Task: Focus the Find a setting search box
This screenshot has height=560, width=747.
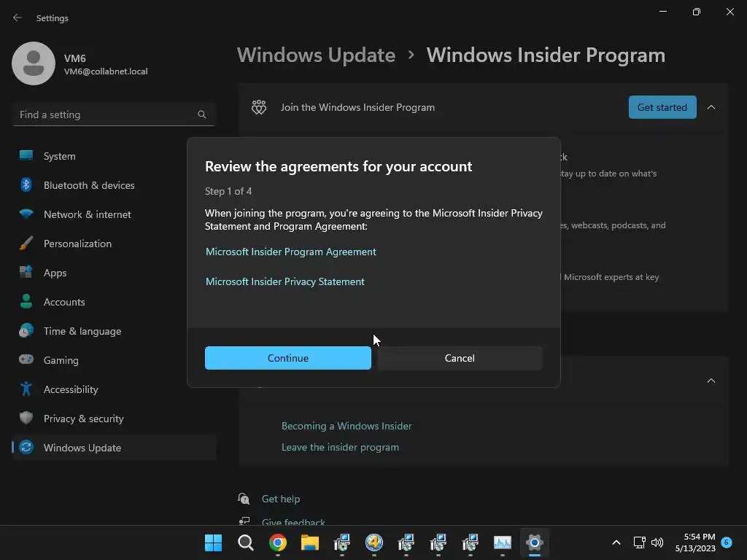Action: coord(113,114)
